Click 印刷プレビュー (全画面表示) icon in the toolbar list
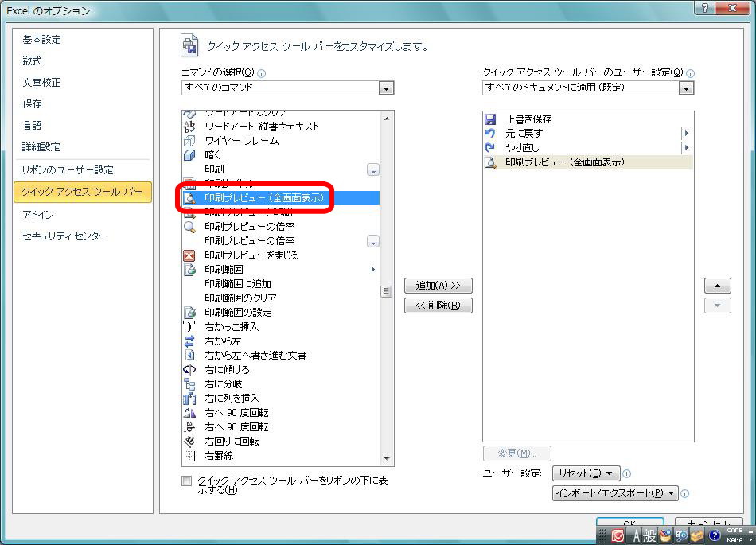 coord(490,162)
